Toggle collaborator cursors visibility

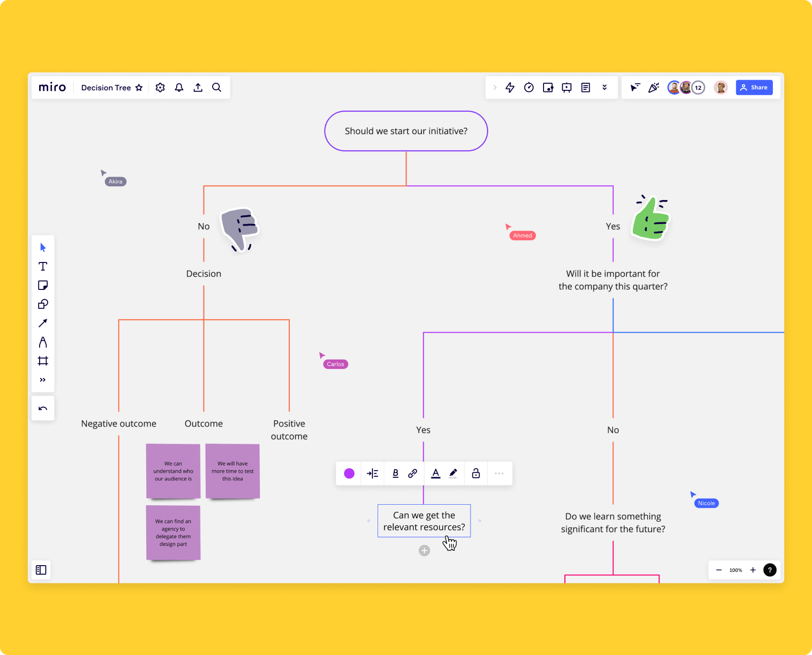635,87
